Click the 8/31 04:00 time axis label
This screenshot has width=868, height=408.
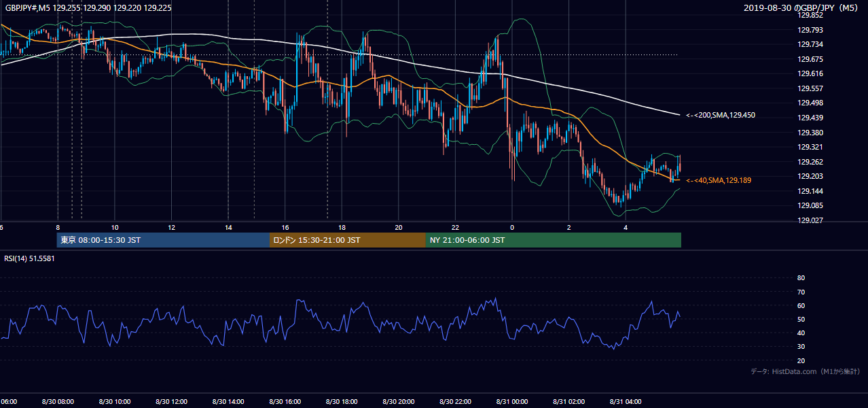coord(626,401)
